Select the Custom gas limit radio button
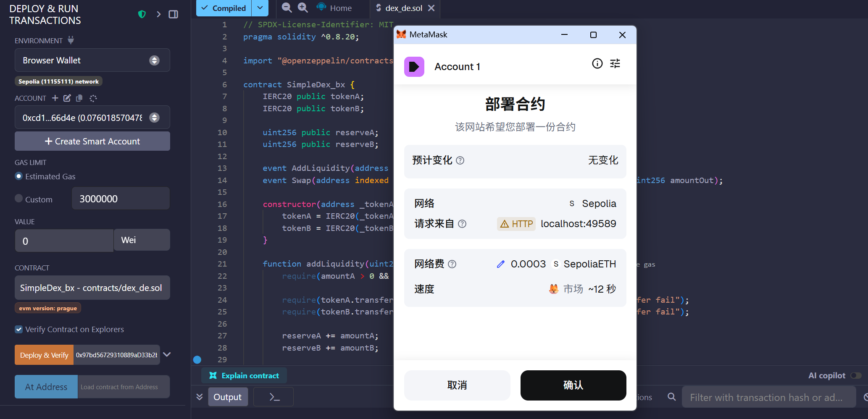 [x=19, y=199]
